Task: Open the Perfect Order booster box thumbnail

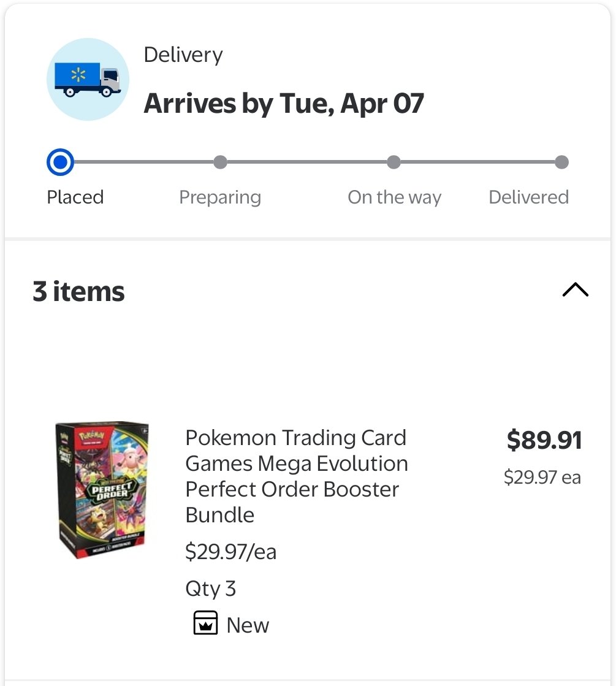Action: click(102, 489)
